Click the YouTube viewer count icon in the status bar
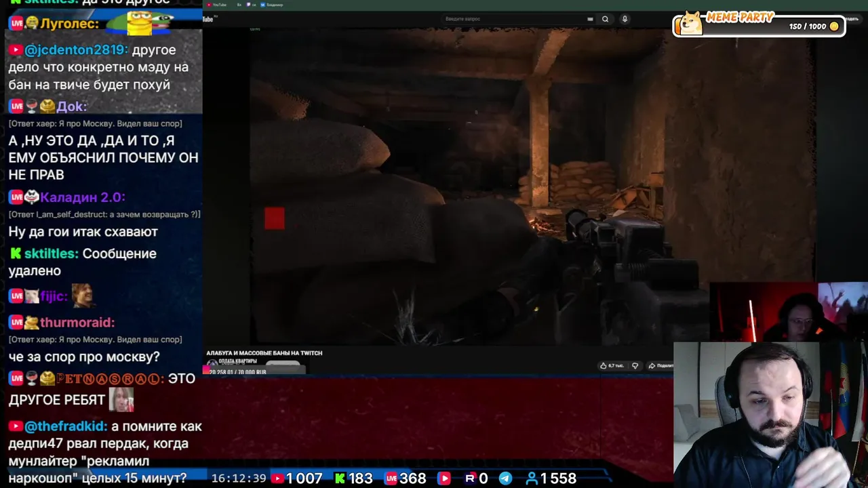 [277, 479]
